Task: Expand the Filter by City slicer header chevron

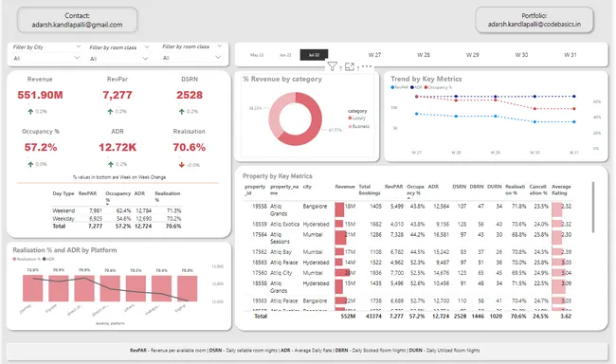Action: click(78, 46)
